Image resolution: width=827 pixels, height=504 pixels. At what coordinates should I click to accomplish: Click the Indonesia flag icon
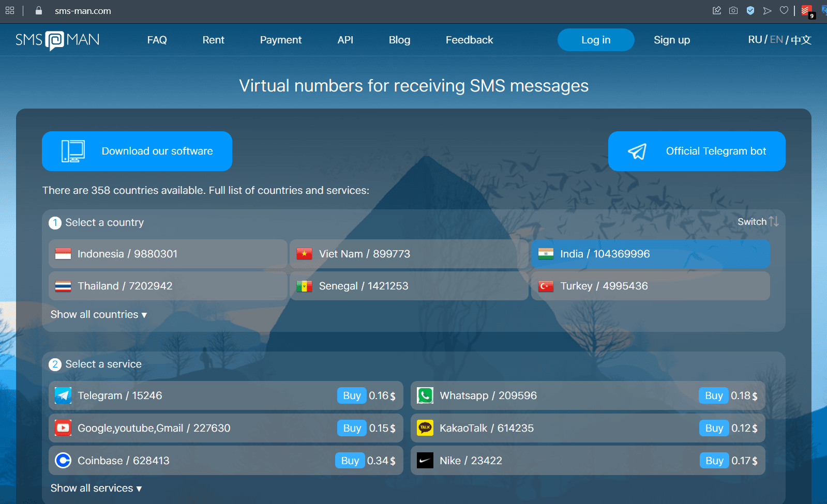pos(63,254)
